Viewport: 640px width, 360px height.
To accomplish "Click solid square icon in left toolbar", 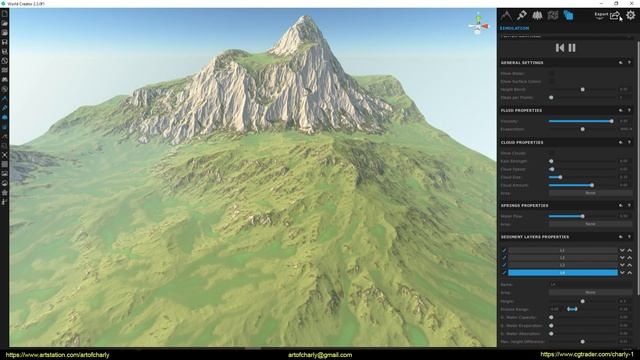I will [x=4, y=164].
